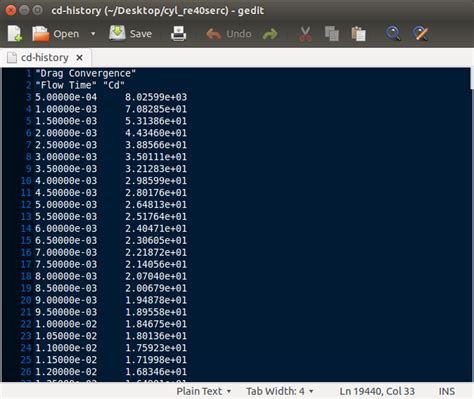The image size is (474, 399).
Task: Undo the last action
Action: [229, 34]
